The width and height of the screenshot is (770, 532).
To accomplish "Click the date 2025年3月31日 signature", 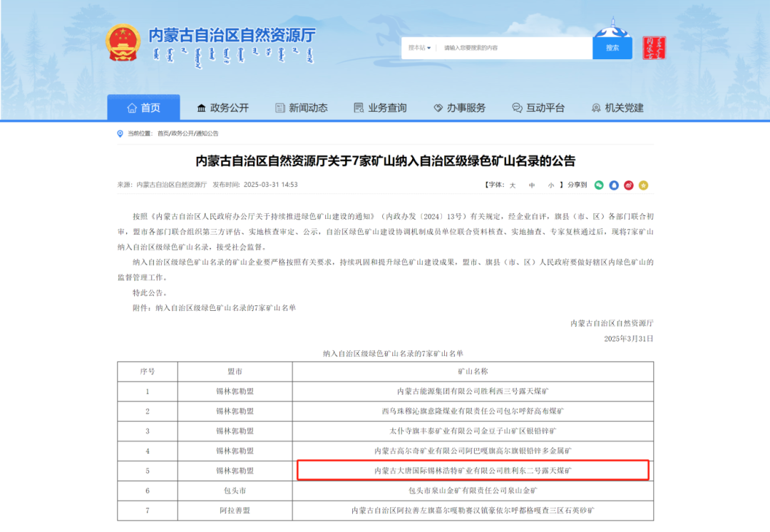I will pos(629,339).
